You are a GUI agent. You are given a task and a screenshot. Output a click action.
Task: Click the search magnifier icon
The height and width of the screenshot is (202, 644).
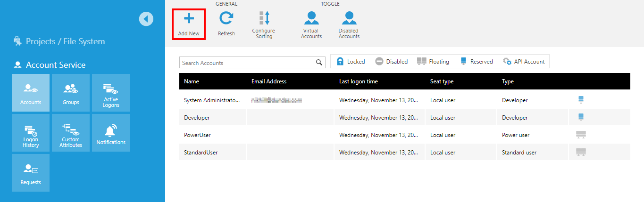[x=320, y=63]
